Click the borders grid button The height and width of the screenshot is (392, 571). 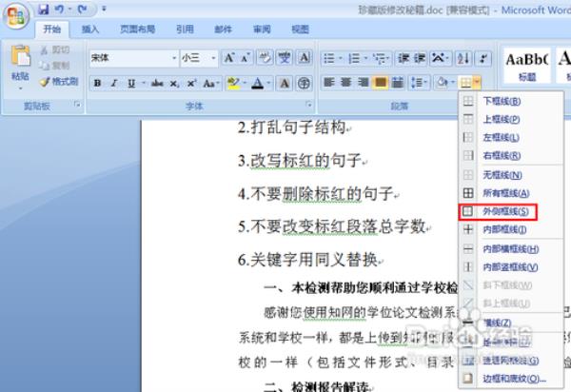pos(465,83)
